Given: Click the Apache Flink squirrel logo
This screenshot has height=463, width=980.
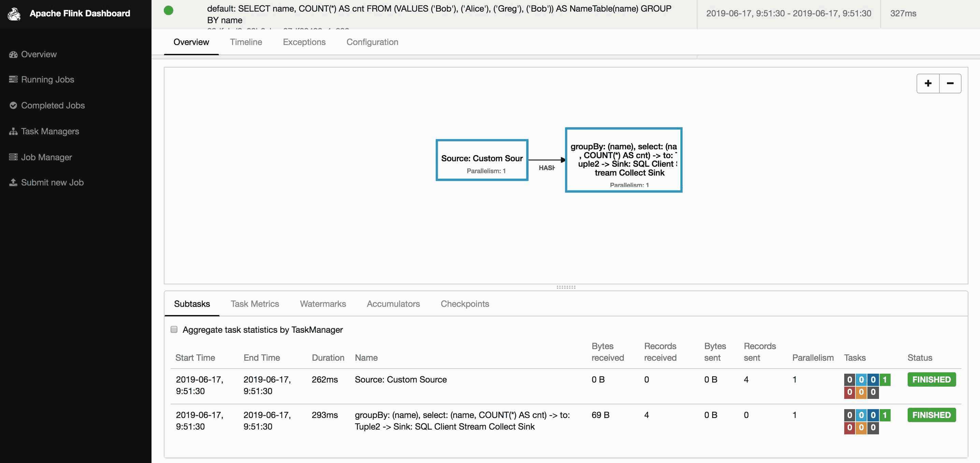Looking at the screenshot, I should click(14, 14).
